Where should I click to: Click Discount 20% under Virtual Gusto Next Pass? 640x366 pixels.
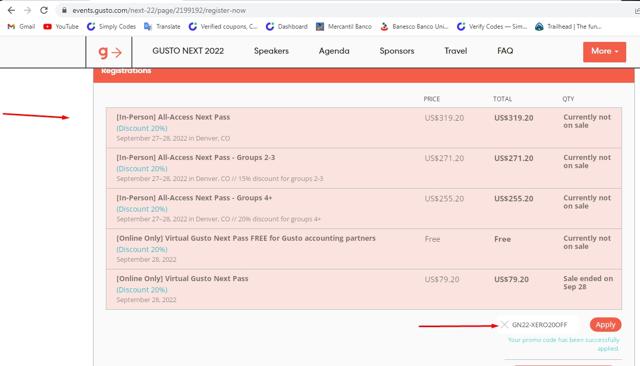(142, 290)
